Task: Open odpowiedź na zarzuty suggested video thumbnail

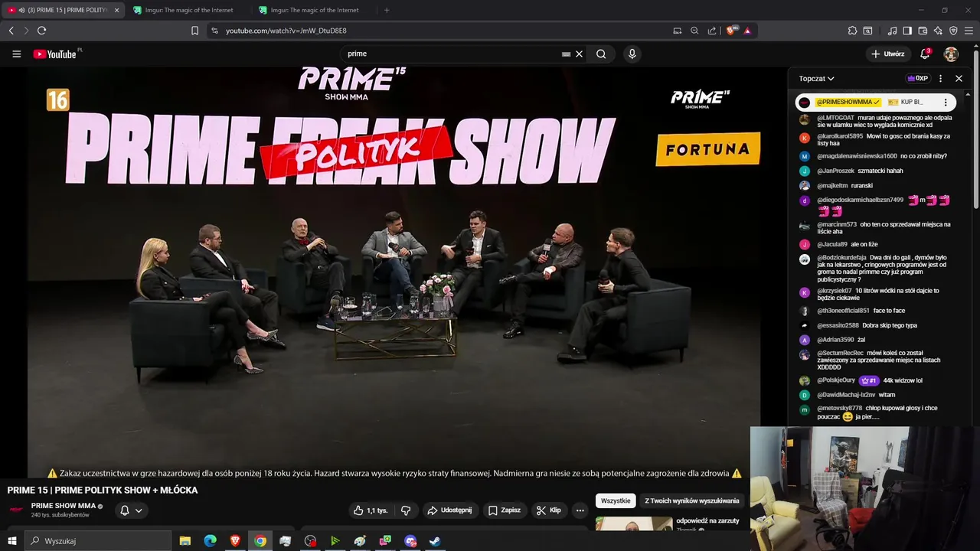Action: pos(634,525)
